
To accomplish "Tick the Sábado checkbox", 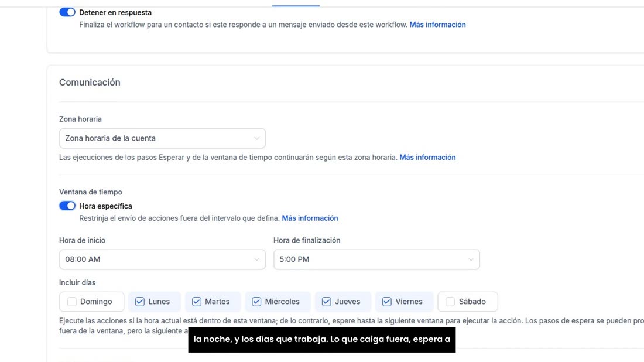I will point(450,302).
